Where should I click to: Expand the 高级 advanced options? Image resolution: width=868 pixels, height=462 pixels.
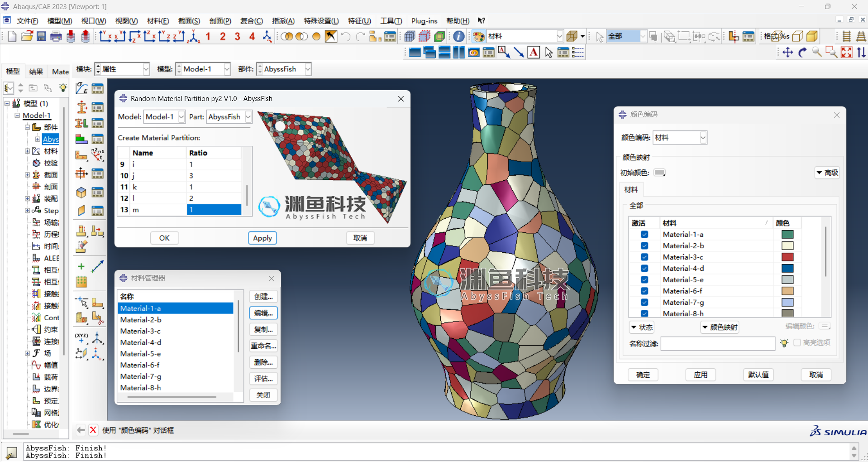pyautogui.click(x=827, y=173)
